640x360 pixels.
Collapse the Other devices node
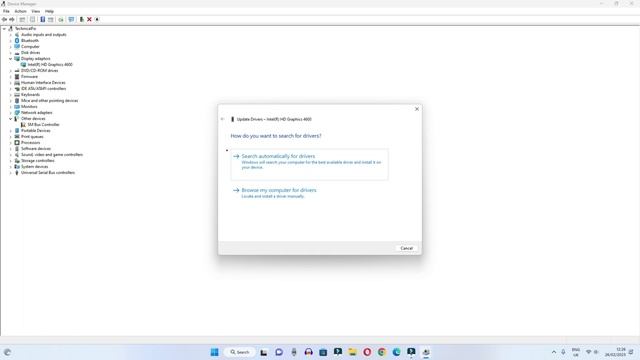[11, 119]
